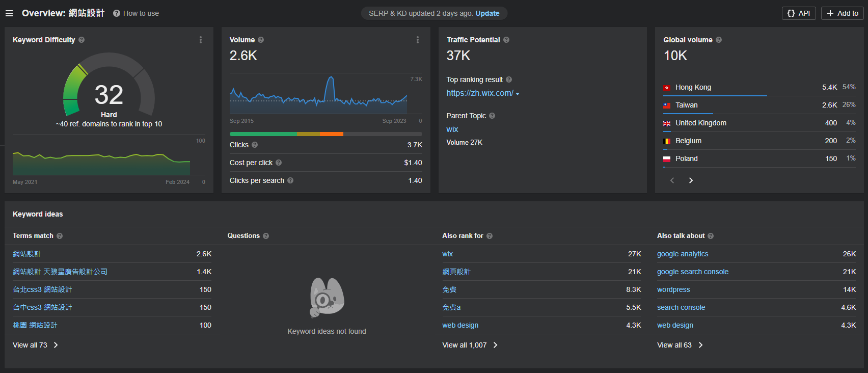Open View all 63 also talk about

coord(680,345)
